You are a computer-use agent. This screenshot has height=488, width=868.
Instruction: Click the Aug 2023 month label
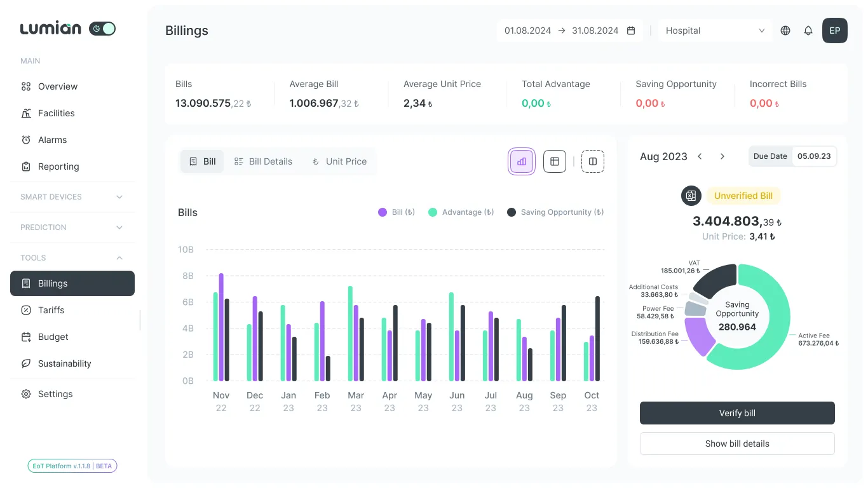tap(663, 156)
